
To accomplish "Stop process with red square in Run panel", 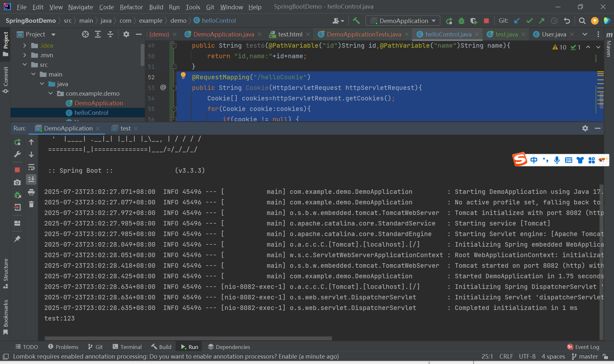I will [x=17, y=170].
